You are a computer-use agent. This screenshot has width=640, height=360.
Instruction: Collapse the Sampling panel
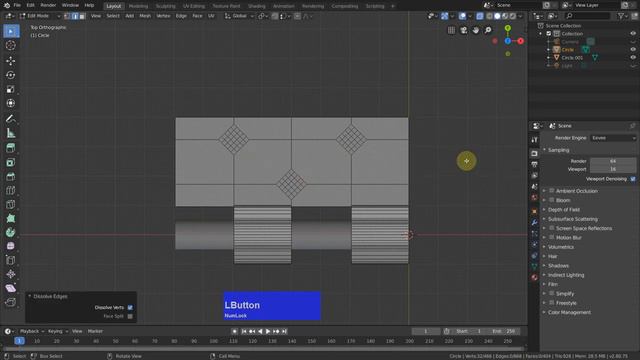point(558,150)
